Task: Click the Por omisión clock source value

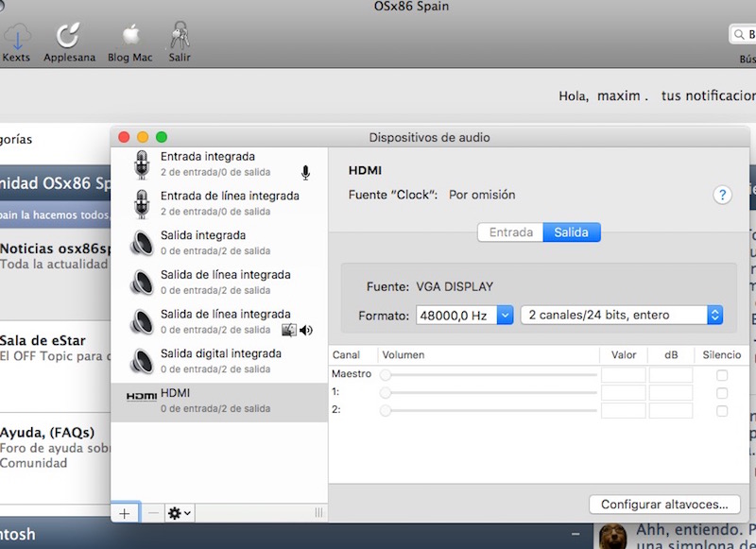Action: pos(482,195)
